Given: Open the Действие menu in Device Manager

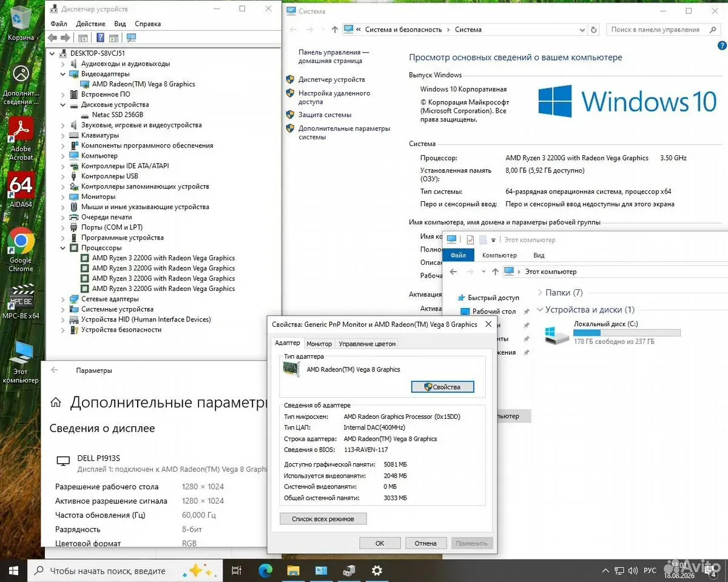Looking at the screenshot, I should click(91, 24).
